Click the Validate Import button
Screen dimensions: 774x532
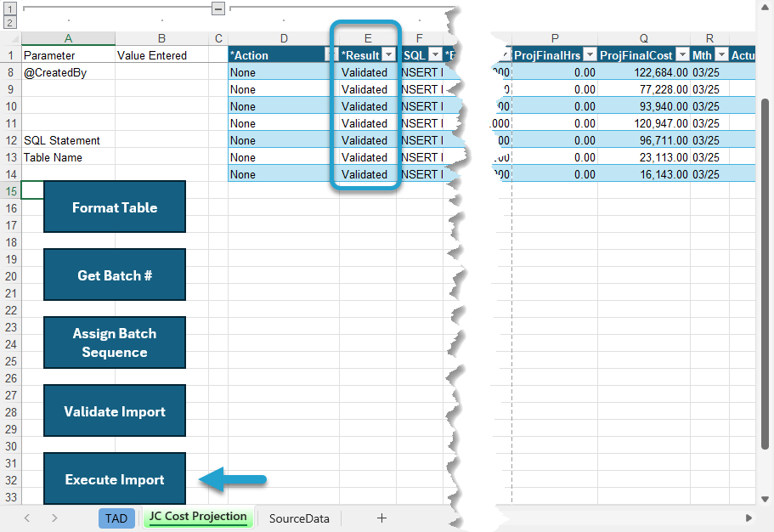tap(115, 410)
